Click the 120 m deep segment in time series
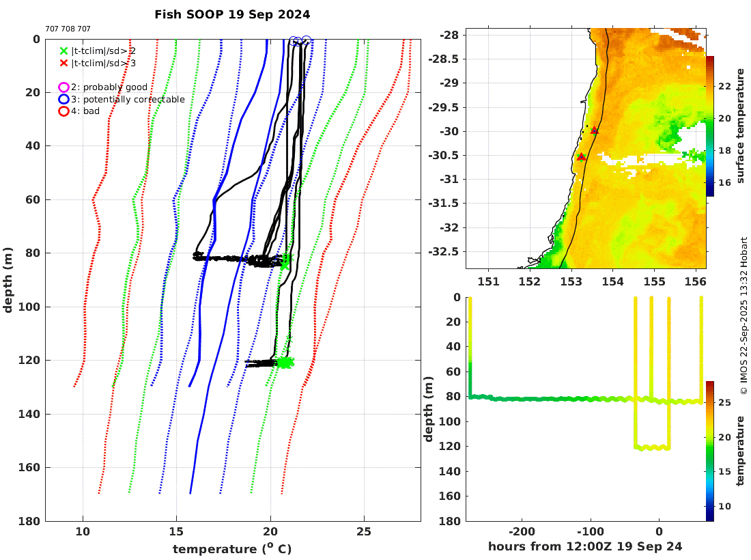Viewport: 751px width, 560px height. [x=652, y=448]
